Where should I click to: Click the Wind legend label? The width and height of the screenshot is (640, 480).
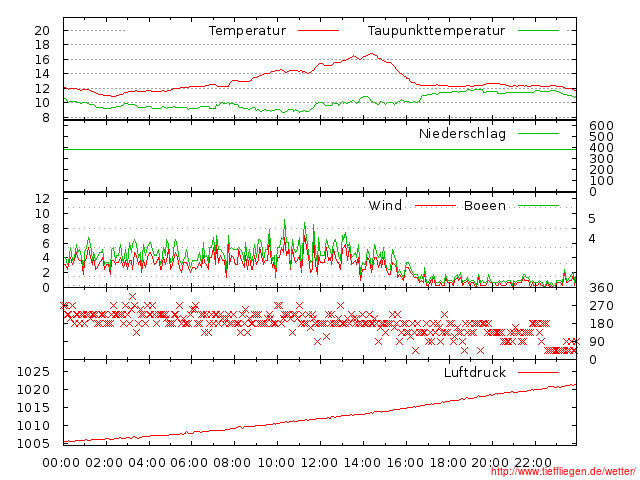pos(385,205)
